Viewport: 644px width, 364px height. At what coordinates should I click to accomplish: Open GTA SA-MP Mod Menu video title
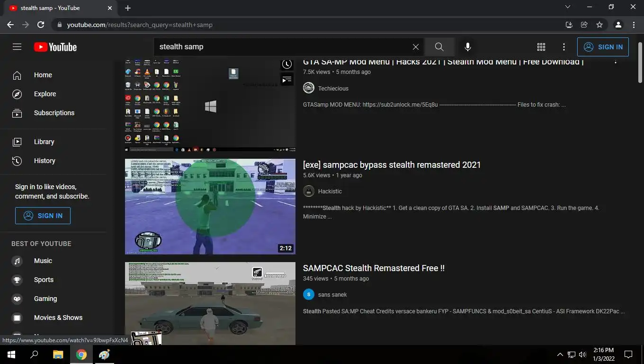443,62
